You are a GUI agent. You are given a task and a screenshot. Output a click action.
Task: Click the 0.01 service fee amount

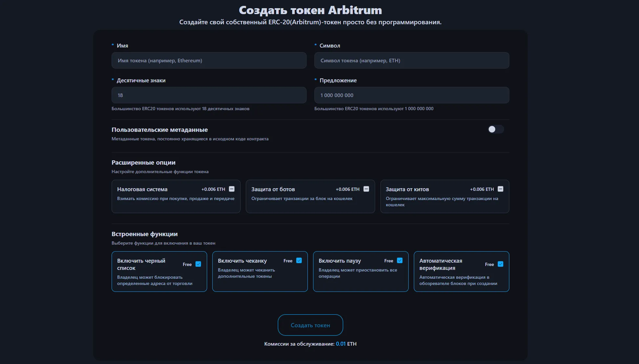341,344
